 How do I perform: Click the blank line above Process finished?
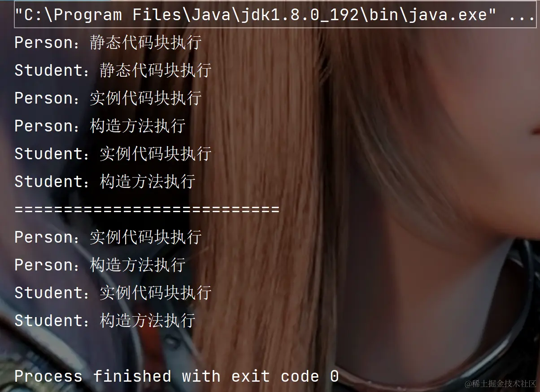(x=270, y=348)
